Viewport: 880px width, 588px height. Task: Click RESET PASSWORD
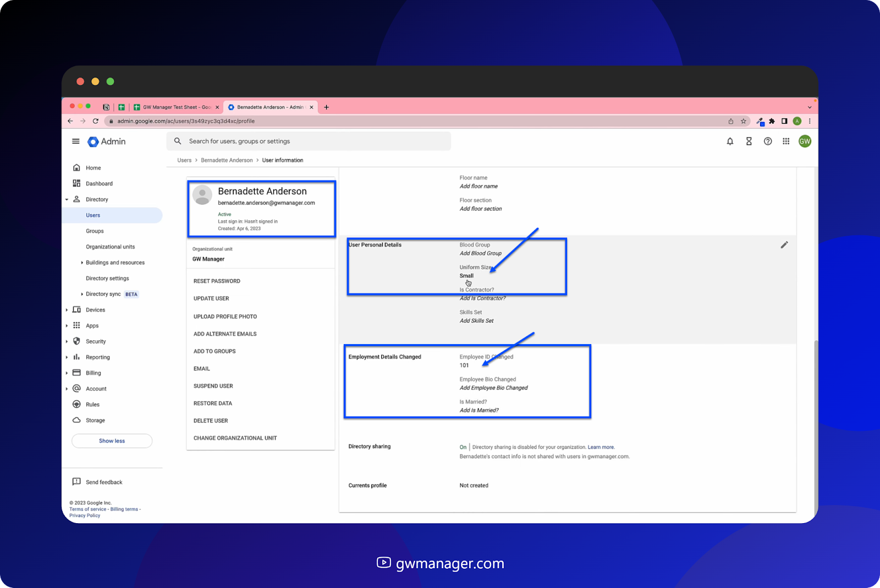point(217,281)
